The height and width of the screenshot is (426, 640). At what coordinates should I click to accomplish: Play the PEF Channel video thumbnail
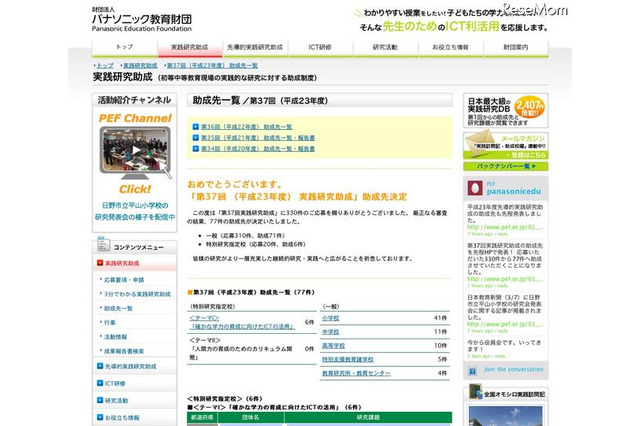(135, 150)
